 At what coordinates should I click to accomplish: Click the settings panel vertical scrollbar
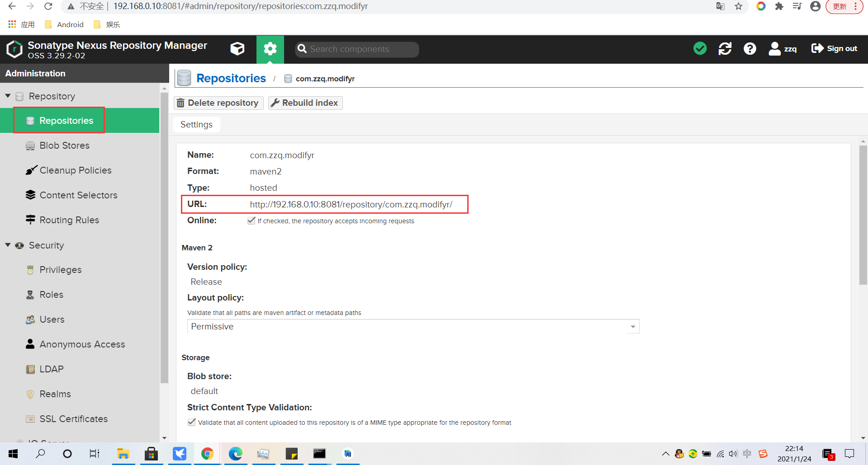tap(863, 215)
